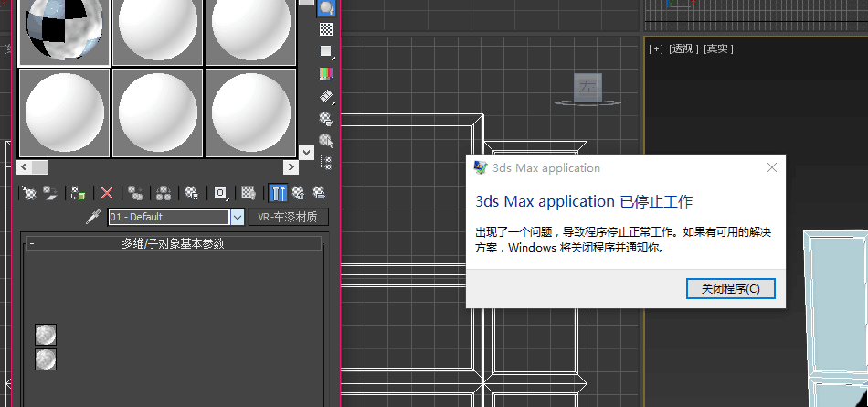Click Put to Library icon
Screen dimensions: 868x407
tap(192, 193)
